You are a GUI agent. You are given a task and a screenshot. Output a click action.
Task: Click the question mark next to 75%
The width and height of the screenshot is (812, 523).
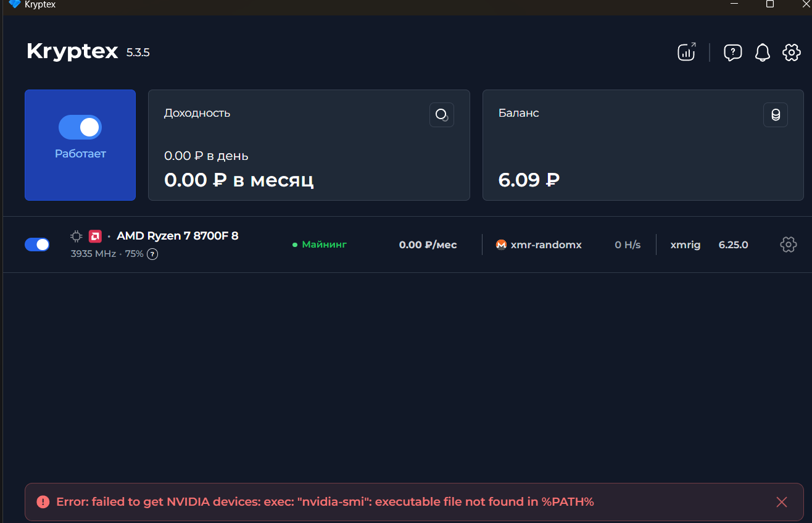152,254
